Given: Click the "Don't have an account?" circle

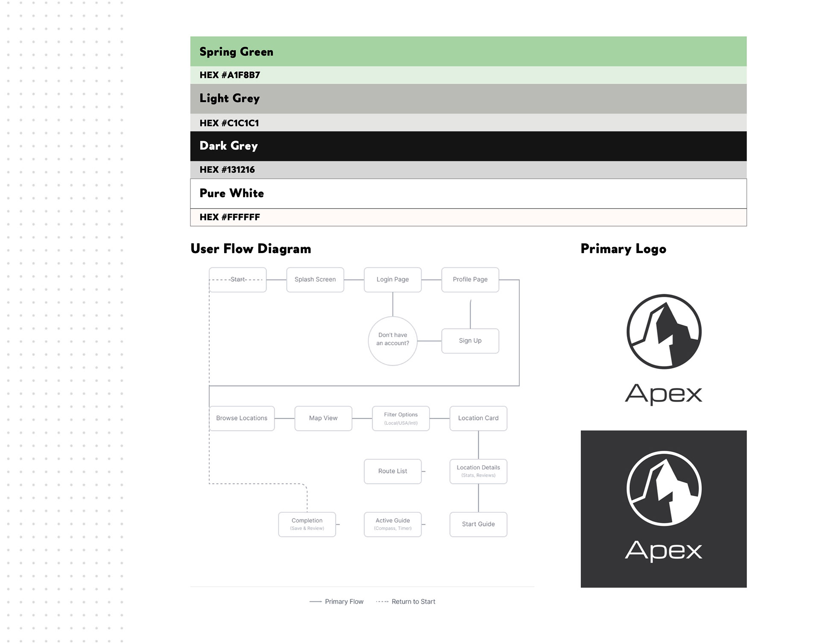Looking at the screenshot, I should point(392,341).
